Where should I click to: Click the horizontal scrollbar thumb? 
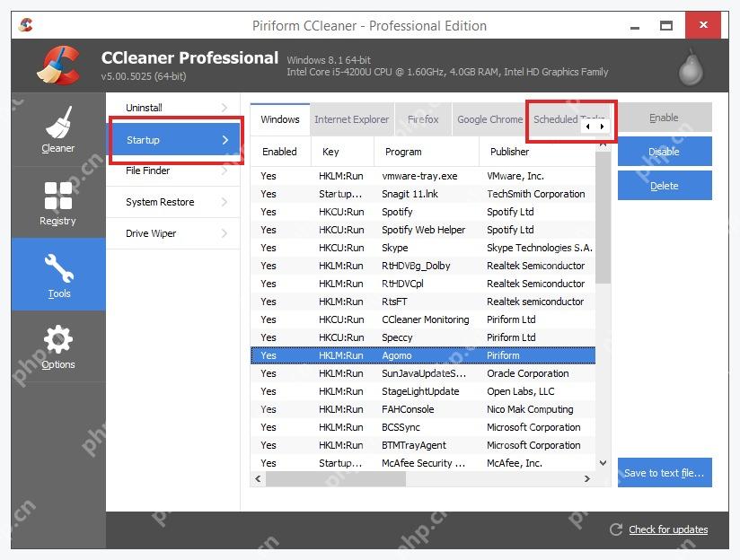pos(336,479)
